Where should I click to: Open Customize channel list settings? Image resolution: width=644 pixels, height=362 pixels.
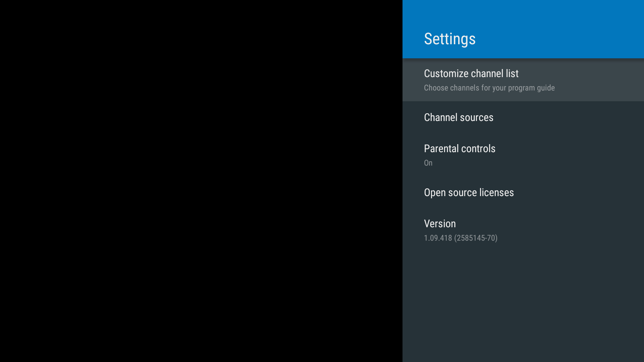(523, 79)
